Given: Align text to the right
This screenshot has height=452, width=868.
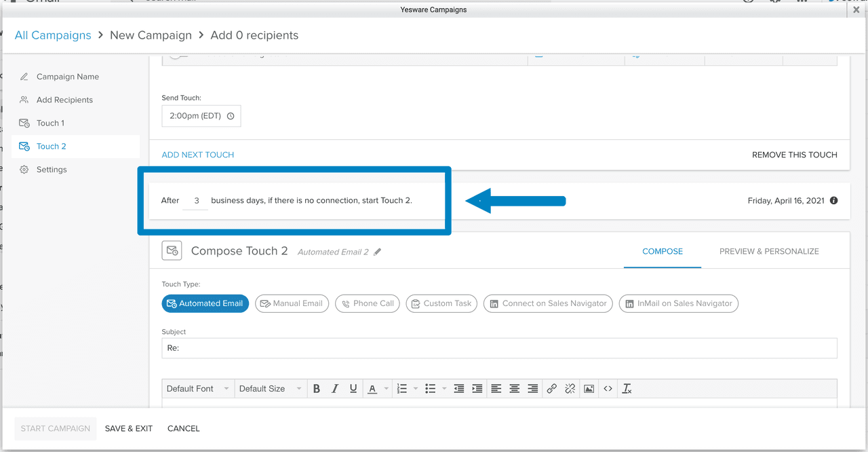Looking at the screenshot, I should click(x=533, y=389).
